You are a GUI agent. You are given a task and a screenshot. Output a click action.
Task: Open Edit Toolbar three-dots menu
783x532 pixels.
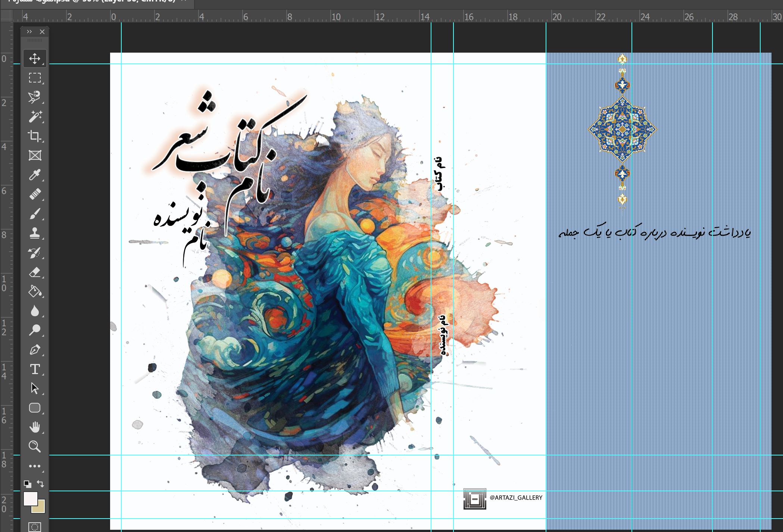35,466
